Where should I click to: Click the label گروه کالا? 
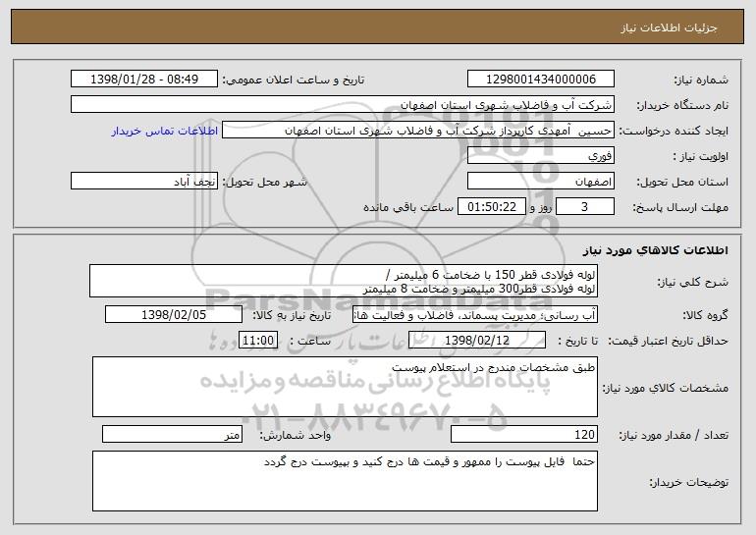pyautogui.click(x=705, y=315)
